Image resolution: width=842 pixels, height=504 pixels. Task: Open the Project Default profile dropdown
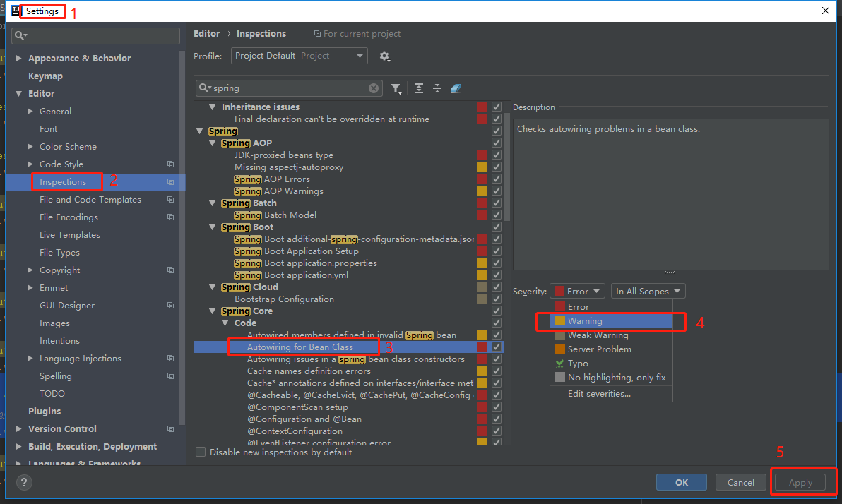pos(299,55)
